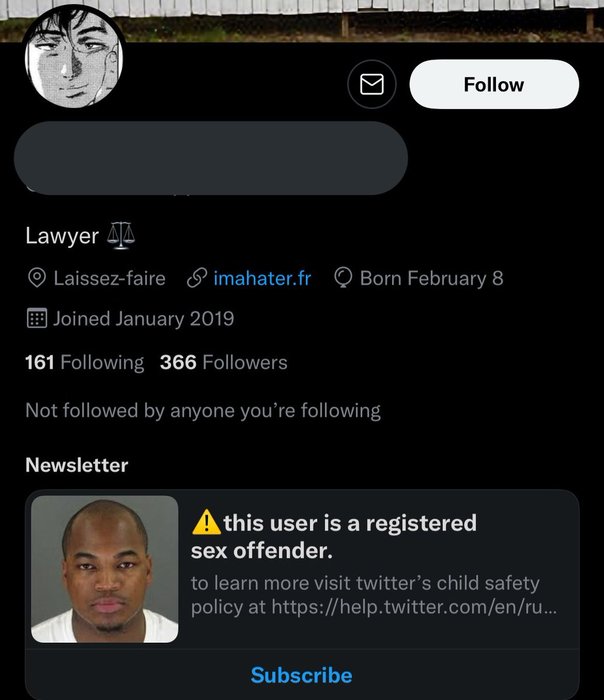View the 161 Following list
Viewport: 604px width, 700px height.
click(84, 362)
